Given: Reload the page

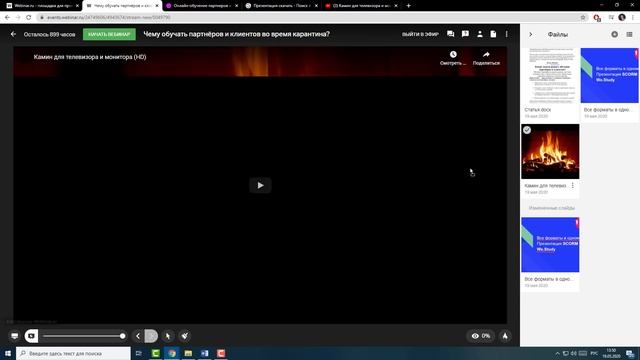Looking at the screenshot, I should tap(29, 18).
